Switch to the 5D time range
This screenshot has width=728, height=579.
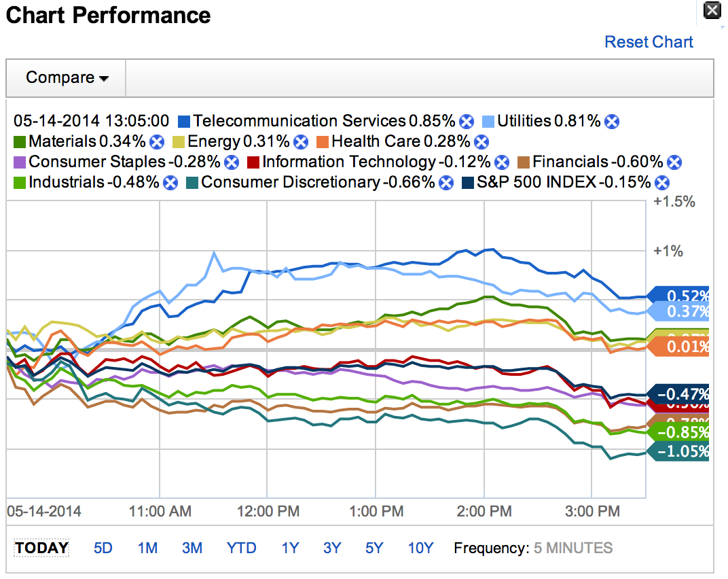pyautogui.click(x=103, y=548)
